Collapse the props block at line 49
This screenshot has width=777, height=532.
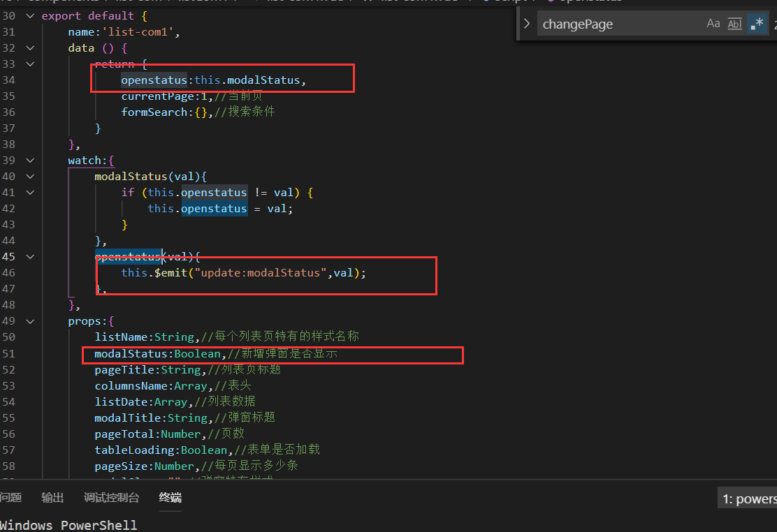click(30, 321)
